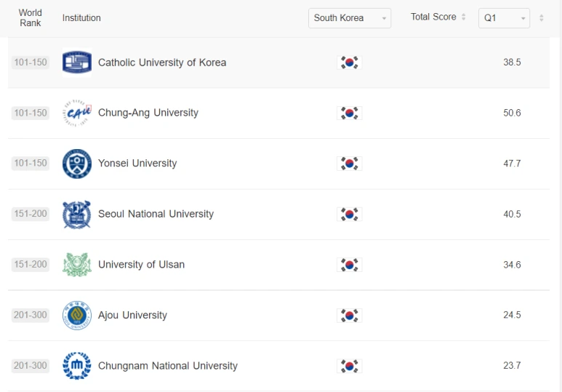The height and width of the screenshot is (392, 562).
Task: Click the Ajou University logo
Action: (77, 316)
